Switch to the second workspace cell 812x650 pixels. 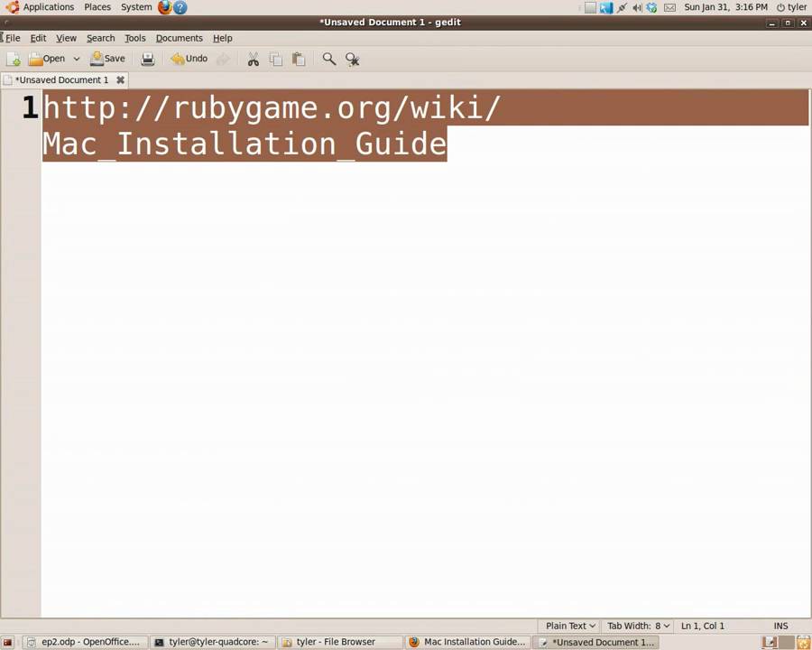tap(787, 643)
